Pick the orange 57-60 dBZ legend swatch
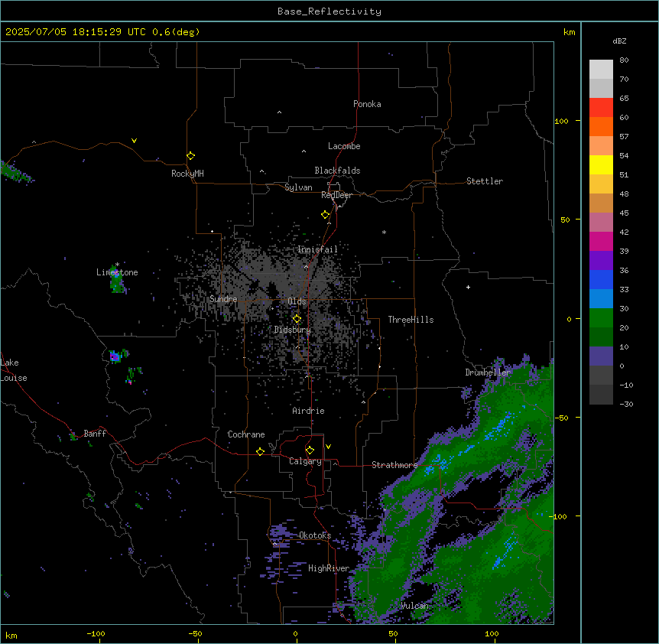 601,126
